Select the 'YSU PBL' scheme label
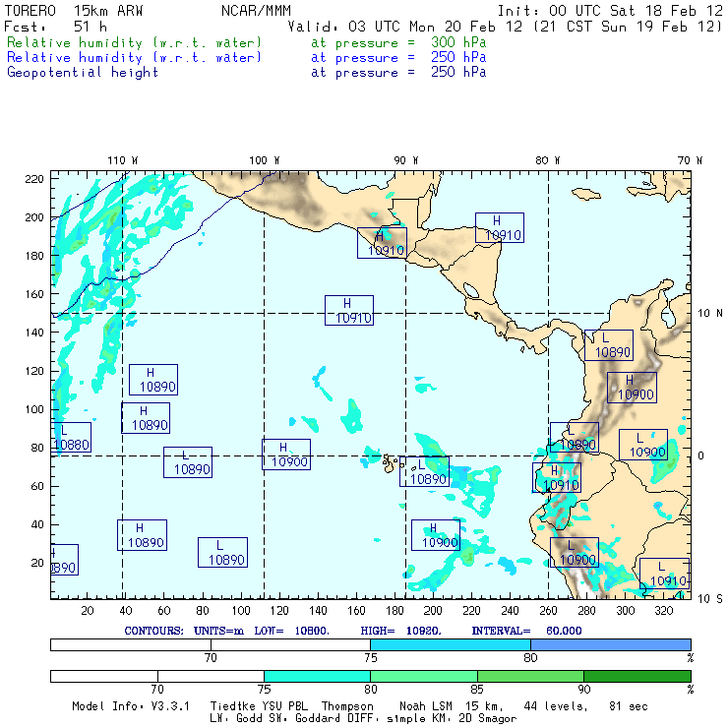The image size is (728, 728). (x=287, y=706)
